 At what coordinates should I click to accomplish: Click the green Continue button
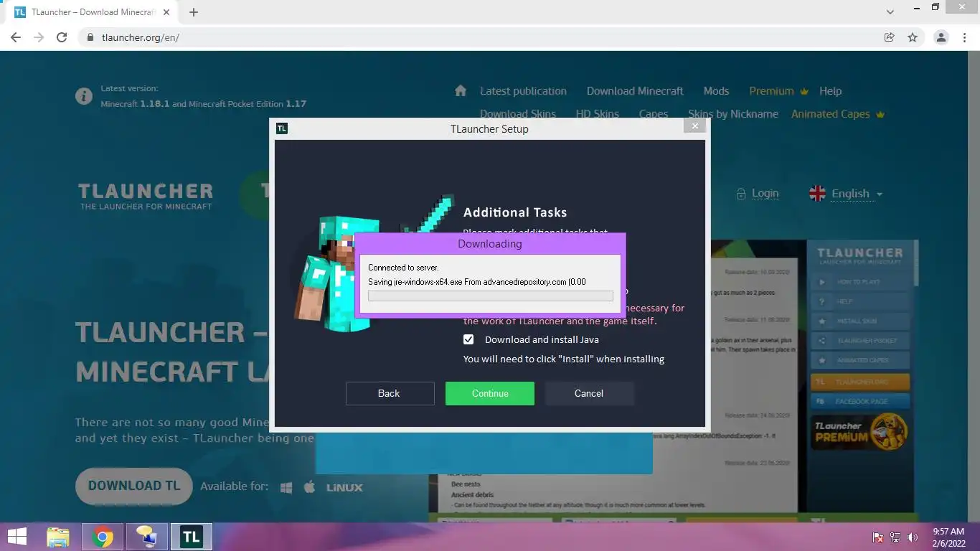[x=490, y=393]
